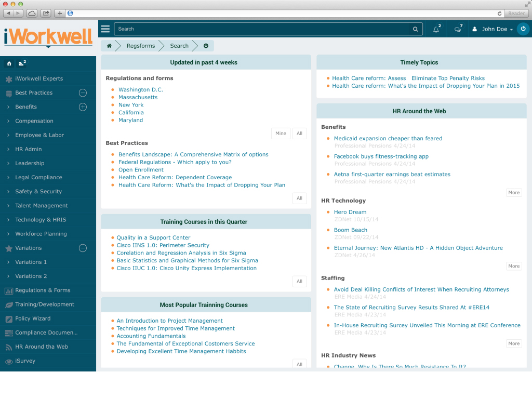Click the breadcrumb down-arrow icon
Screen dimensions: 532x399
[206, 46]
